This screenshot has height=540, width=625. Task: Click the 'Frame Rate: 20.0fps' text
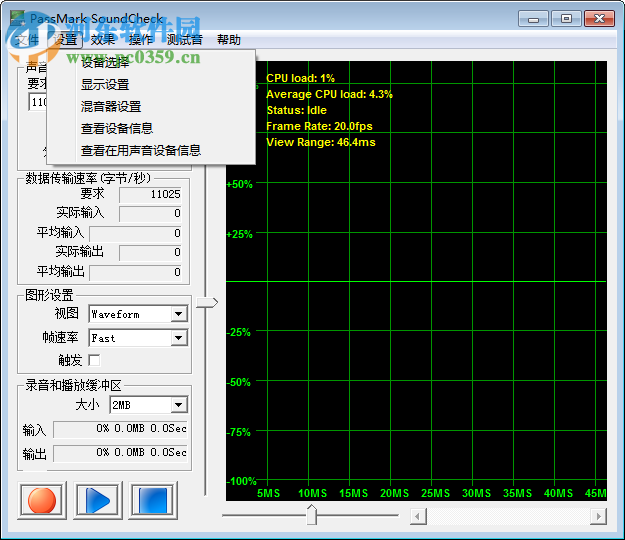(319, 126)
